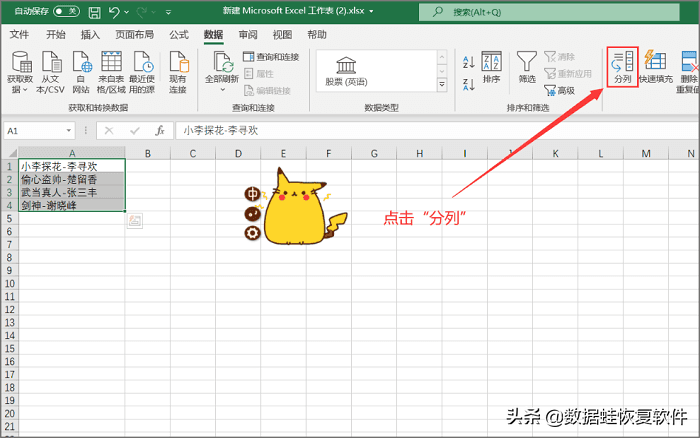700x438 pixels.
Task: Click the search box (Alt+Q)
Action: click(549, 12)
